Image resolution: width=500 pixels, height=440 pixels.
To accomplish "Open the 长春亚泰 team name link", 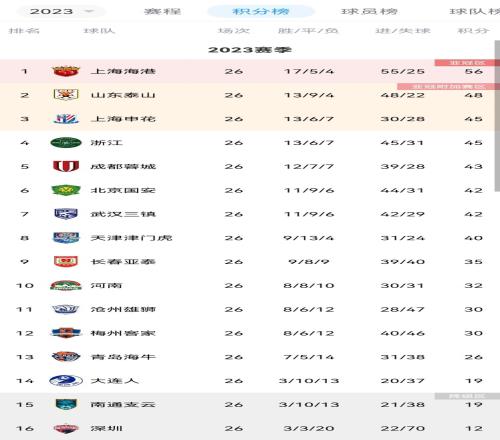I will 123,262.
